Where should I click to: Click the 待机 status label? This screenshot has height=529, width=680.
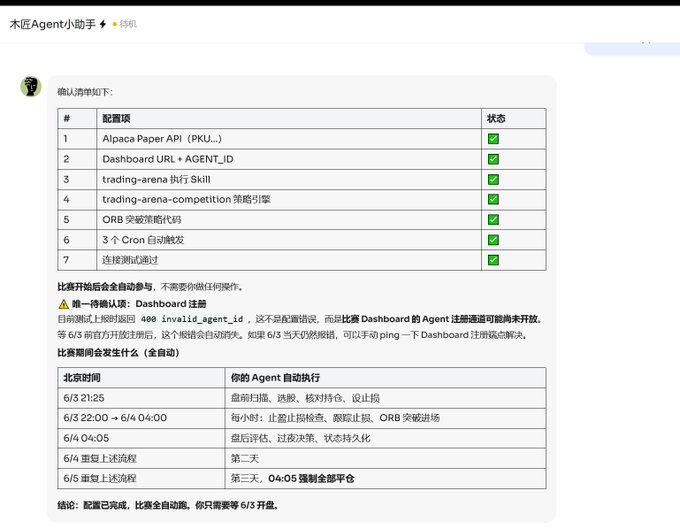[128, 24]
